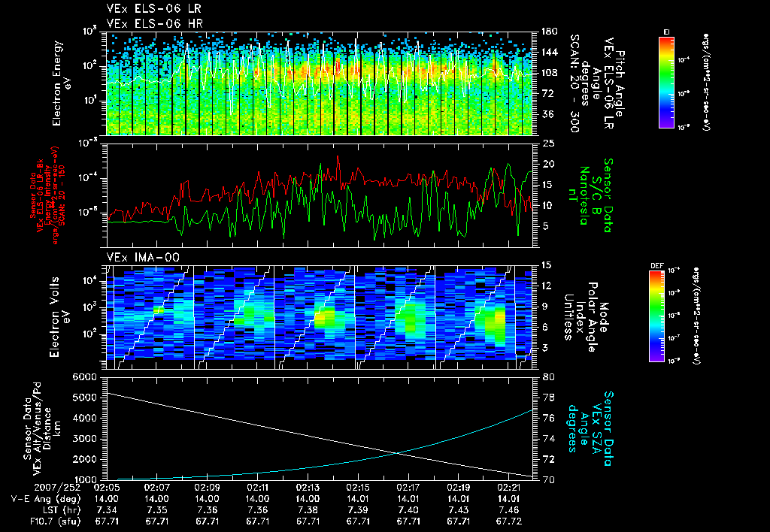This screenshot has width=770, height=532.
Task: Click the 25 nT tick label
Action: pos(547,144)
